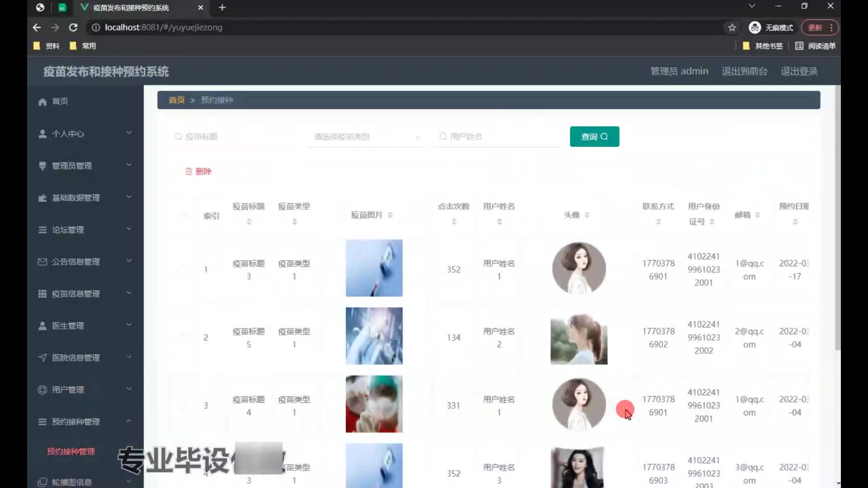868x488 pixels.
Task: Click the icon beside 管理员管理
Action: pyautogui.click(x=42, y=166)
